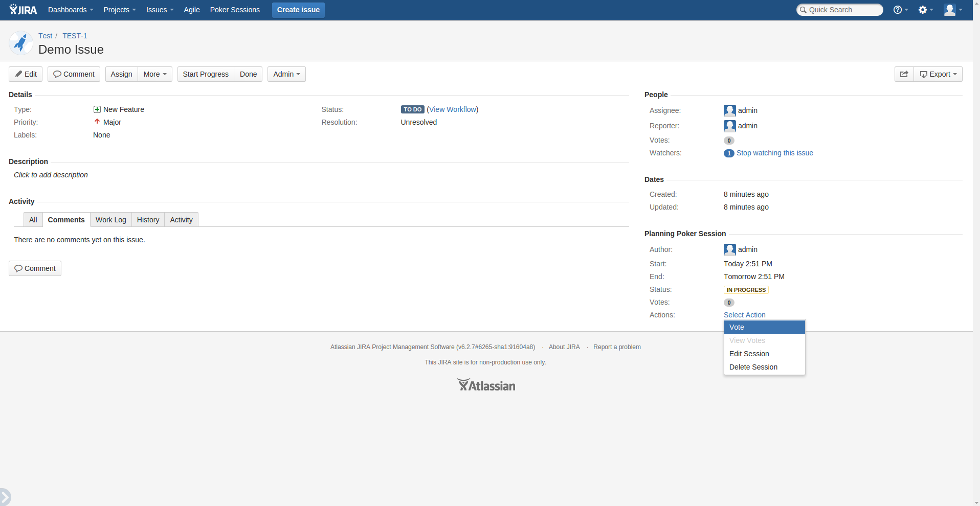The image size is (980, 506).
Task: Open the Issues dropdown menu
Action: point(160,10)
